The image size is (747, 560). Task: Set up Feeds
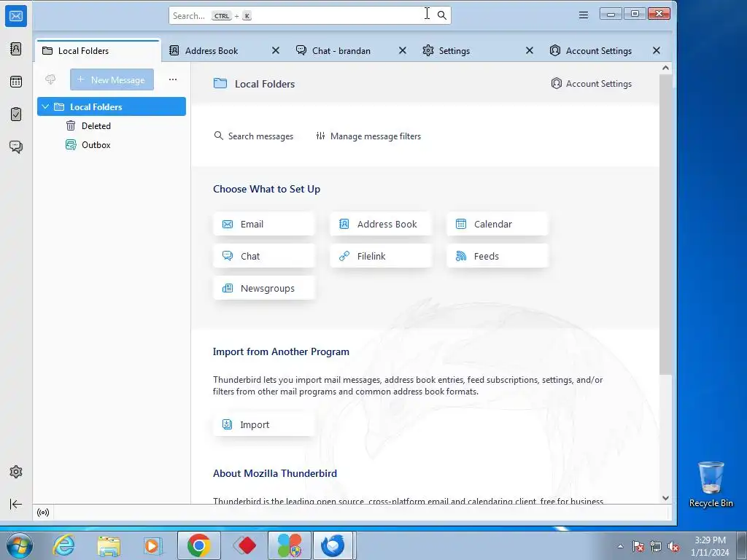498,256
